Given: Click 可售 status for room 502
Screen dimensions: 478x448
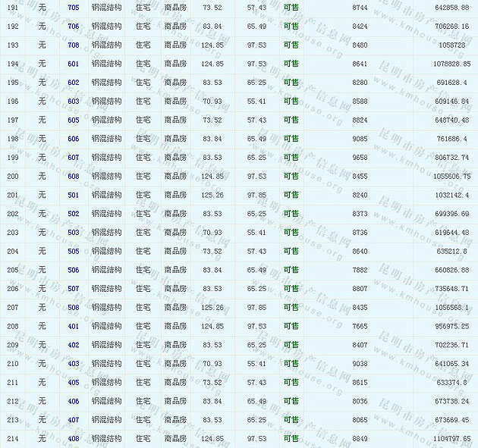Looking at the screenshot, I should point(291,214).
